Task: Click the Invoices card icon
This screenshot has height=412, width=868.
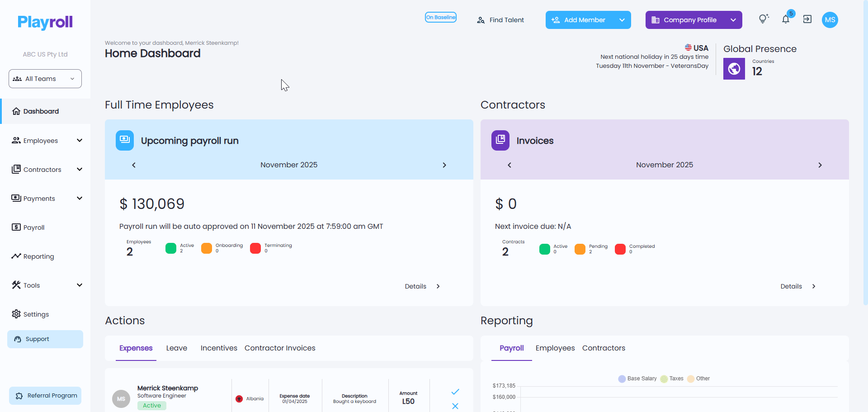Action: 500,141
